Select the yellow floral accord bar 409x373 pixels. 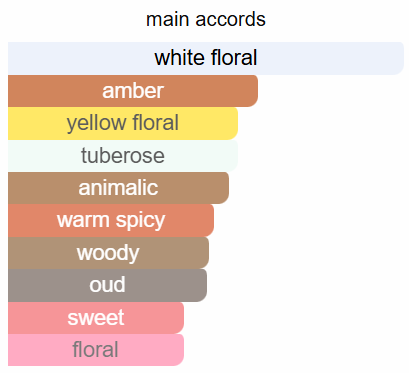(x=123, y=123)
